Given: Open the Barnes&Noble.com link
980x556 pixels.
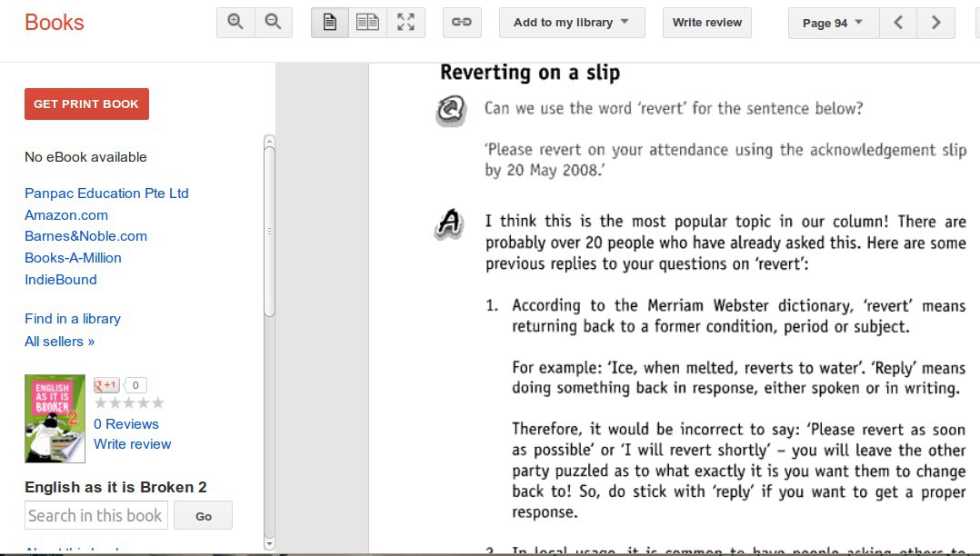Looking at the screenshot, I should point(85,236).
